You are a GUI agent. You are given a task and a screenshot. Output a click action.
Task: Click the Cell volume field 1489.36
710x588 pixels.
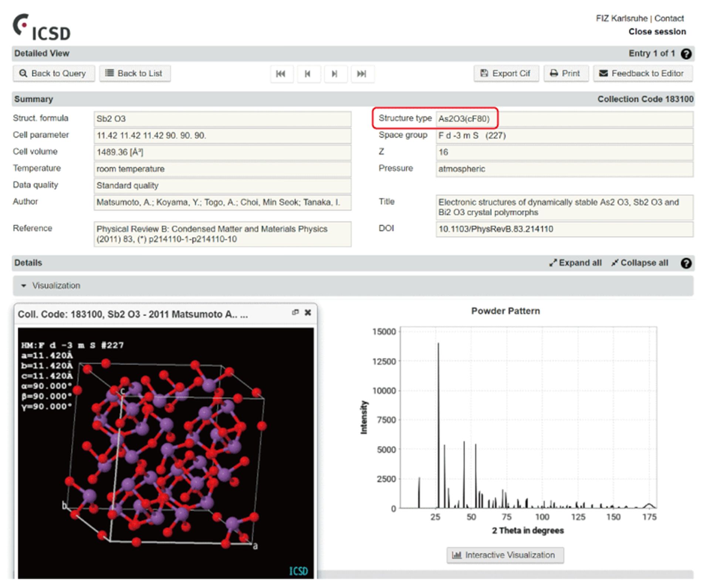[x=223, y=152]
